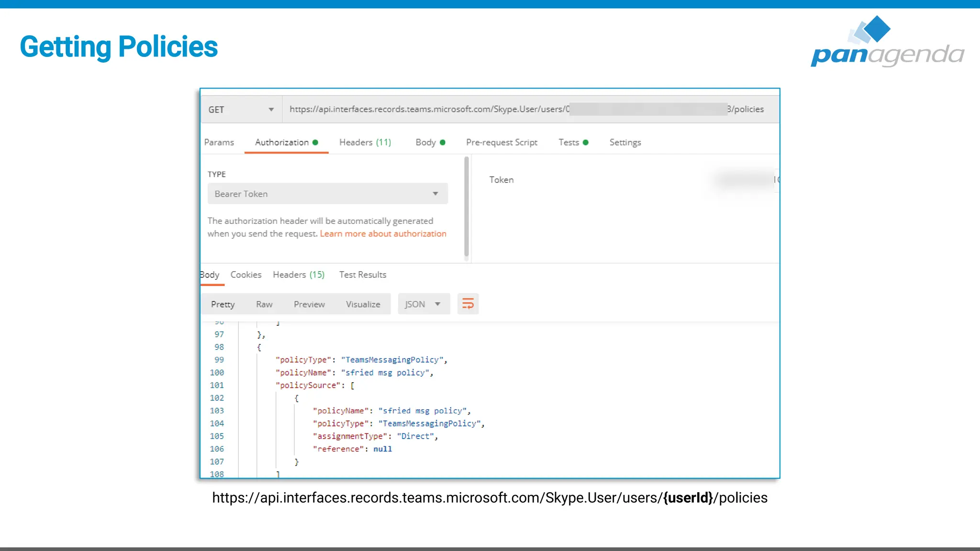Click the "Direct" assignmentType value
This screenshot has width=980, height=551.
pos(415,436)
